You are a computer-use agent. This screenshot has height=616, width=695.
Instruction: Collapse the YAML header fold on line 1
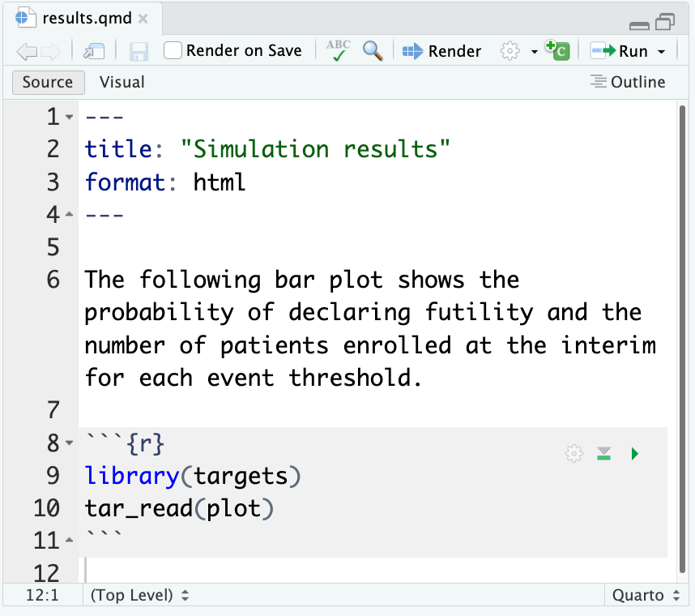pyautogui.click(x=69, y=117)
